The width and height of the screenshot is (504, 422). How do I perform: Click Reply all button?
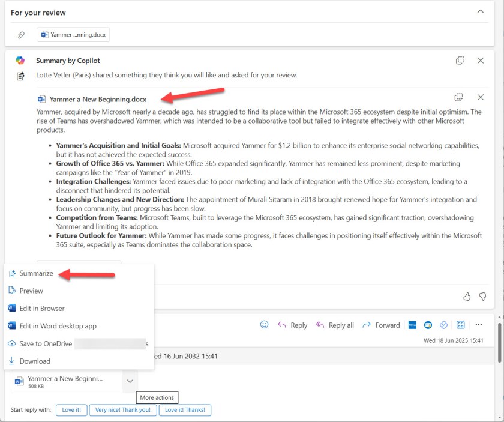pos(335,325)
